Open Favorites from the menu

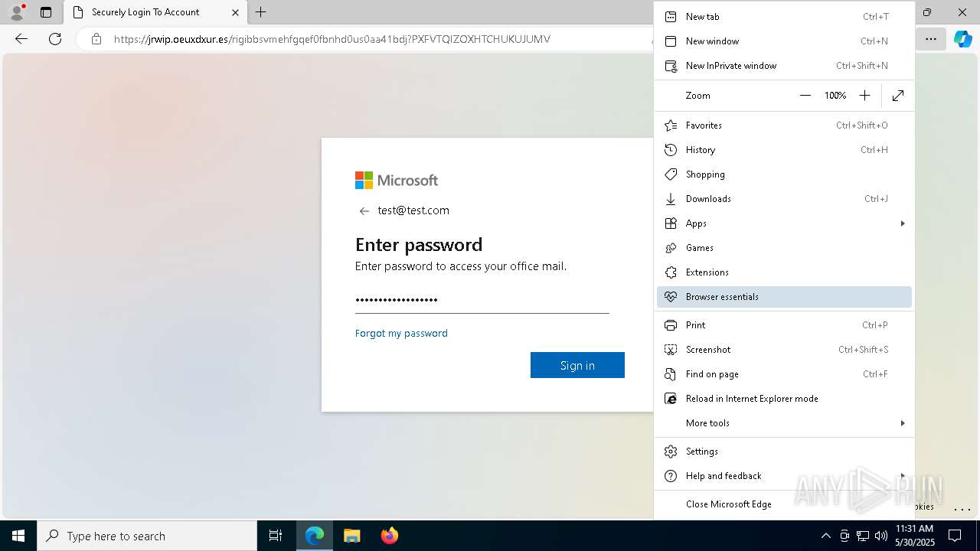point(784,126)
